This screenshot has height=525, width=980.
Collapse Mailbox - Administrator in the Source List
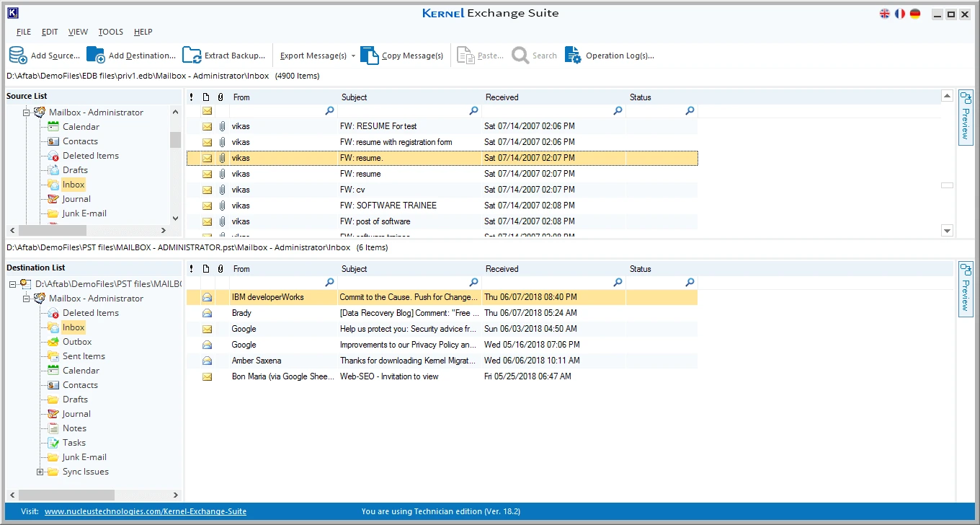(x=27, y=112)
